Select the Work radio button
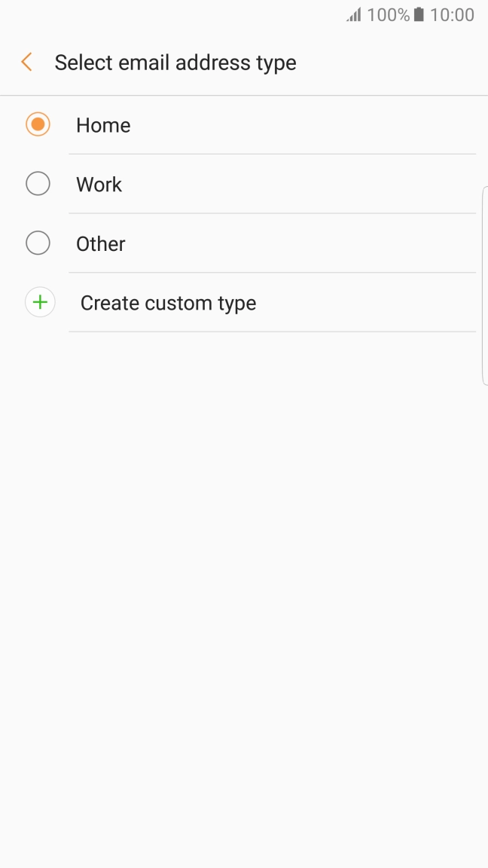This screenshot has height=868, width=488. (38, 183)
